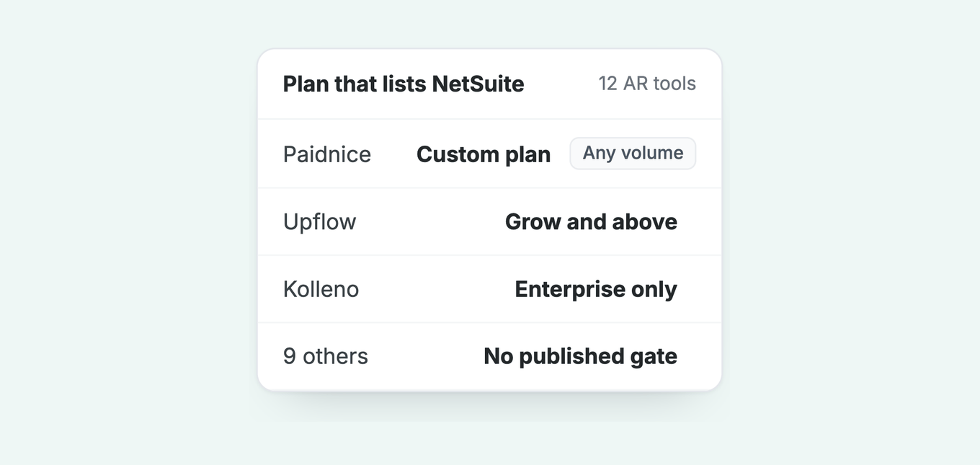The width and height of the screenshot is (980, 465).
Task: Select the Paidnice row name
Action: point(327,154)
